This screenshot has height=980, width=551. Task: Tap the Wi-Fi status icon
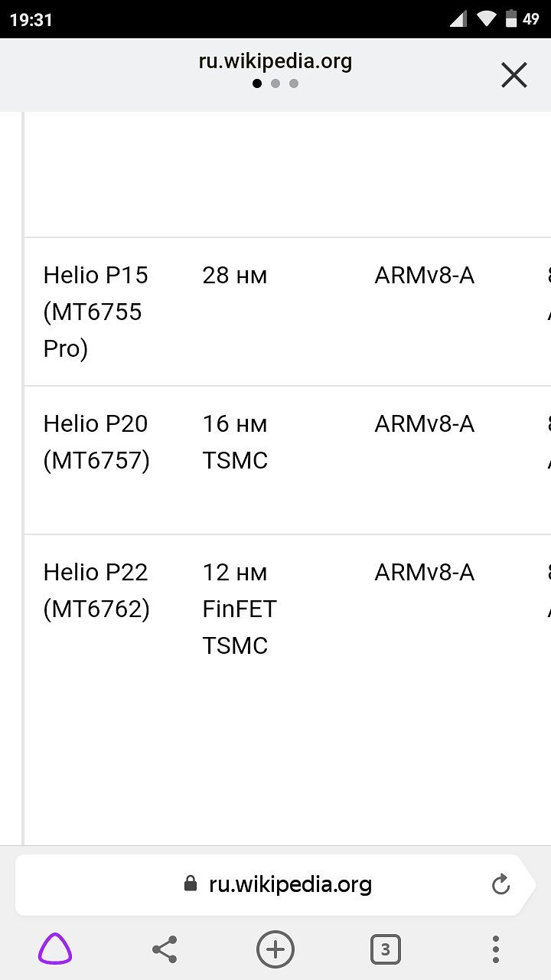[x=486, y=19]
